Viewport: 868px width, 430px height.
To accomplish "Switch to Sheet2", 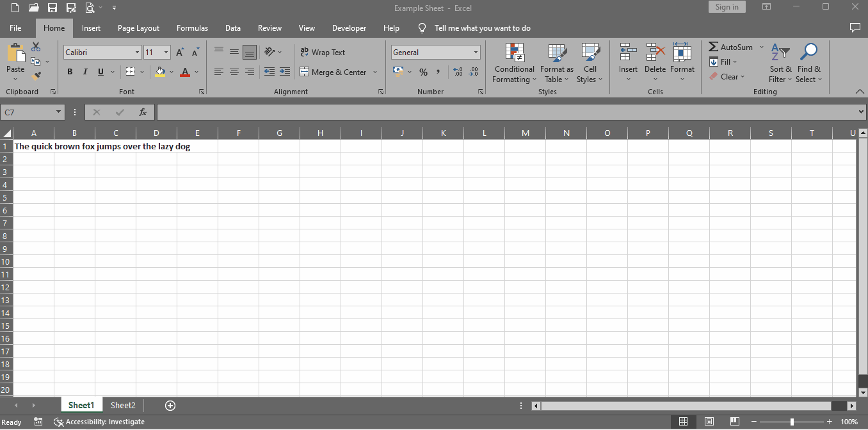I will click(123, 405).
